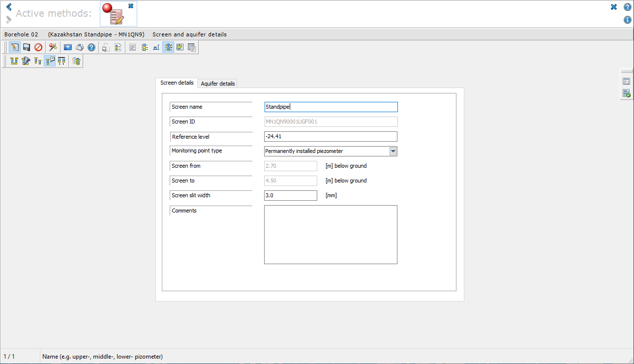Click inside the Comments text area
The height and width of the screenshot is (364, 634).
coord(331,235)
